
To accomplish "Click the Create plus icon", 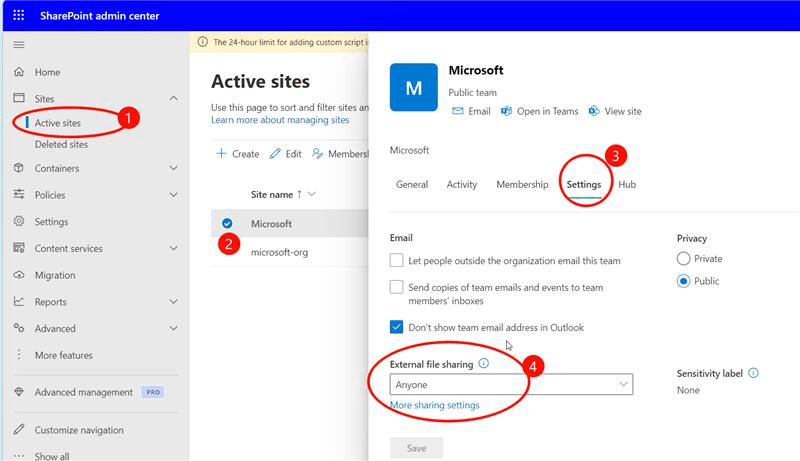I will 221,153.
